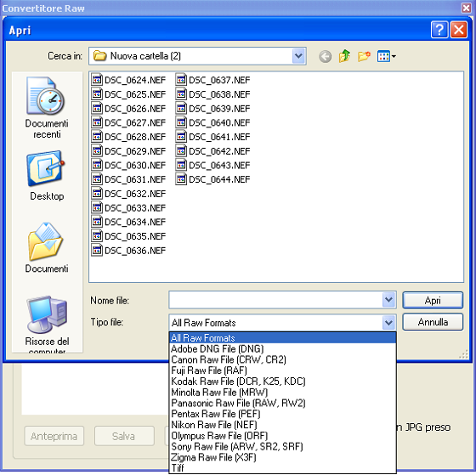Choose Zigma Raw File (X3F)
This screenshot has width=476, height=475.
point(282,457)
